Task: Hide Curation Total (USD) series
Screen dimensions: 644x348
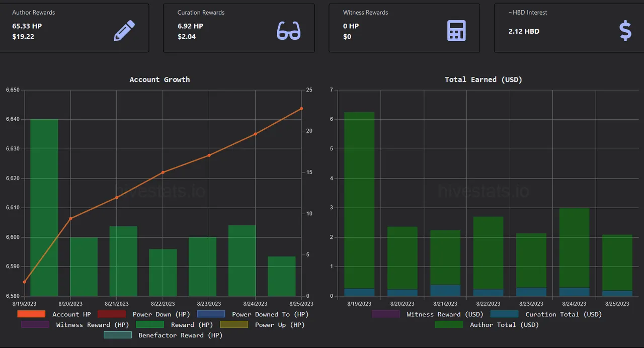Action: [546, 314]
